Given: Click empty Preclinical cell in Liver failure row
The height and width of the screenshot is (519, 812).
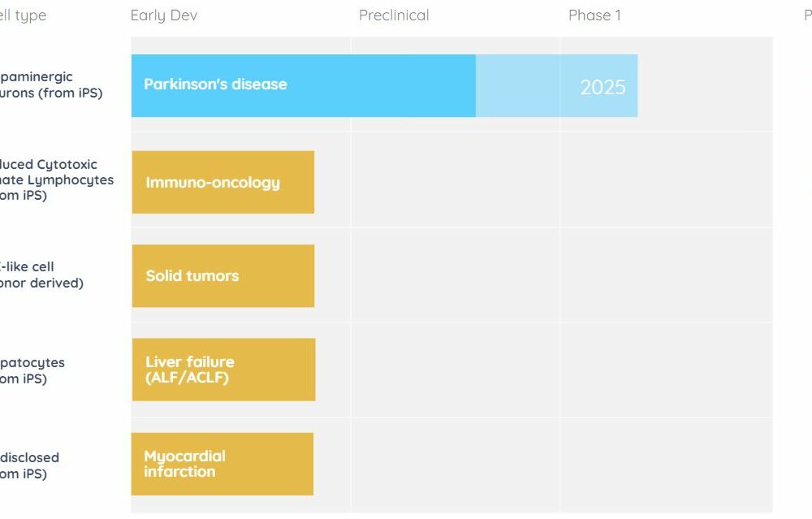Looking at the screenshot, I should click(x=456, y=370).
